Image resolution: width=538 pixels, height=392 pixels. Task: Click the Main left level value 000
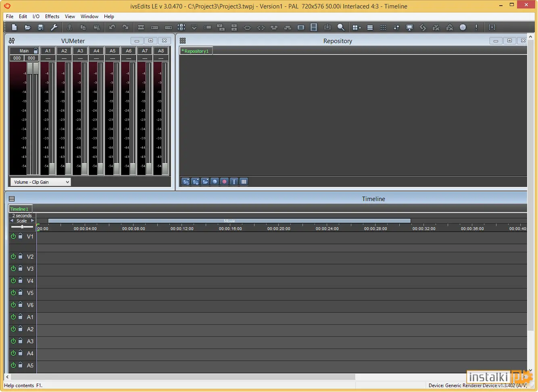pyautogui.click(x=17, y=58)
